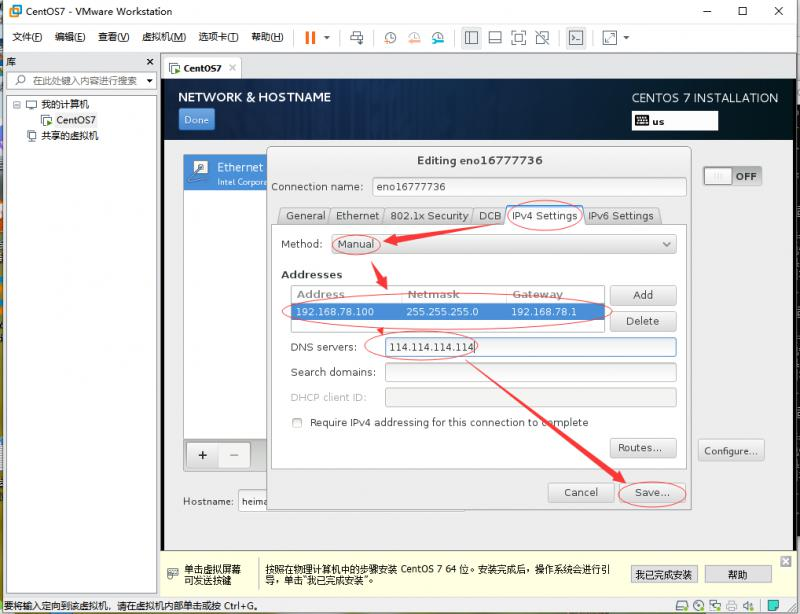
Task: Switch to the 802.1x Security tab
Action: pyautogui.click(x=429, y=216)
